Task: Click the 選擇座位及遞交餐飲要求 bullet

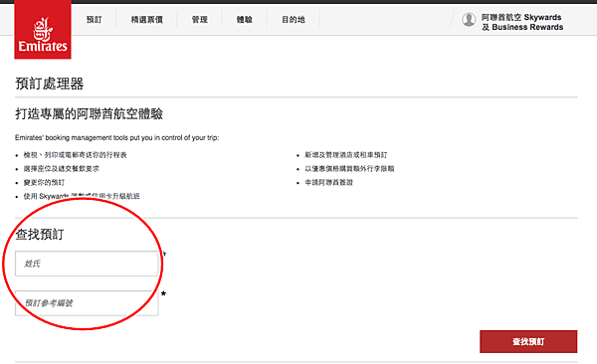Action: pos(62,169)
